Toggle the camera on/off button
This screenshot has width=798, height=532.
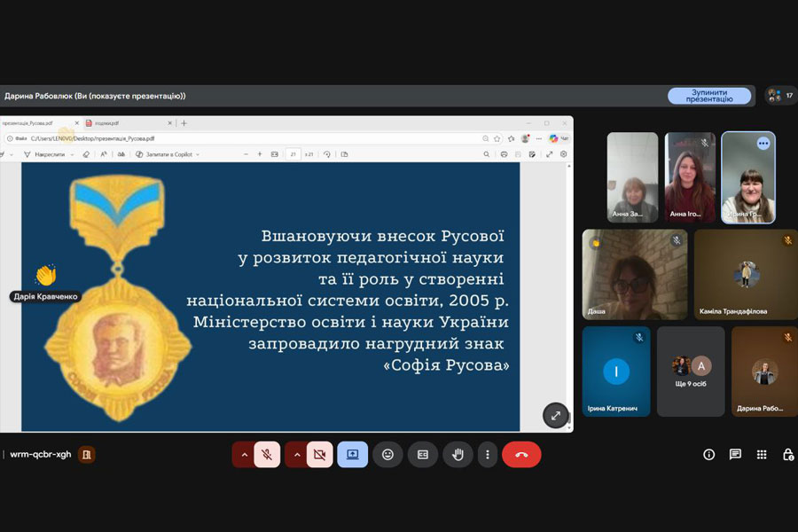319,454
